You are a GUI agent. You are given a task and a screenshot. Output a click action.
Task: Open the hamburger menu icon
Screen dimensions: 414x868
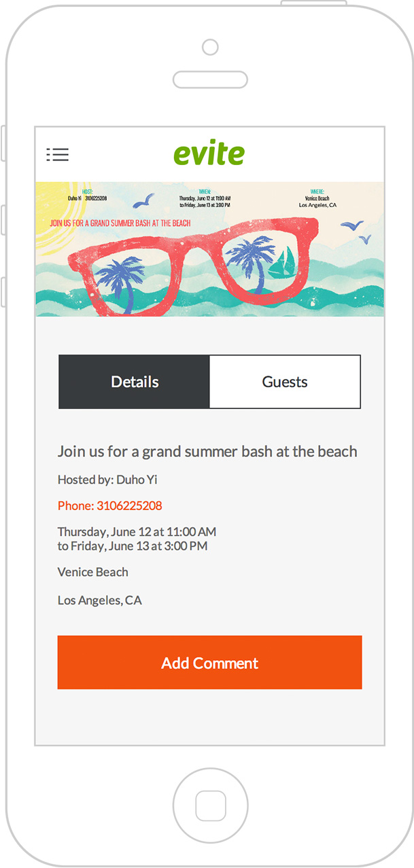point(58,155)
